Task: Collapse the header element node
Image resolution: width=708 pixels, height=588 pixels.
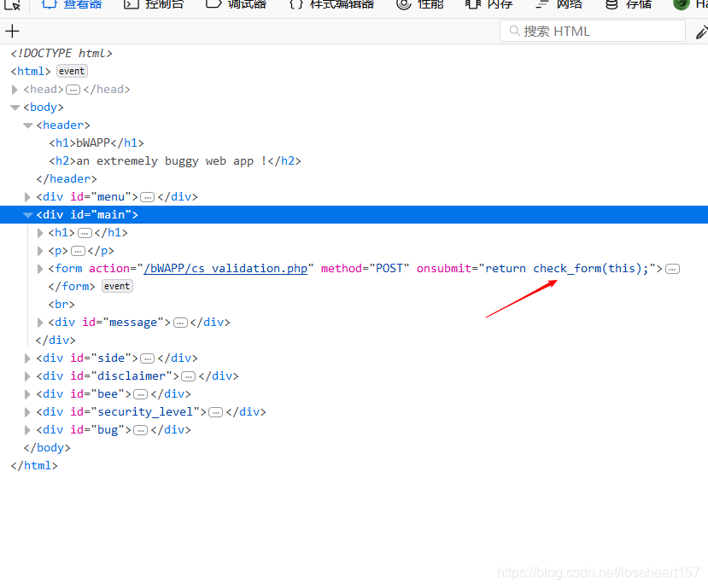Action: 28,125
